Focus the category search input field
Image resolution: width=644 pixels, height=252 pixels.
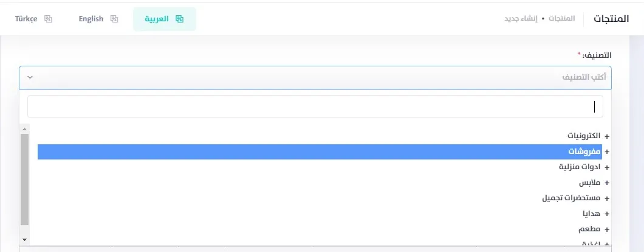[315, 107]
